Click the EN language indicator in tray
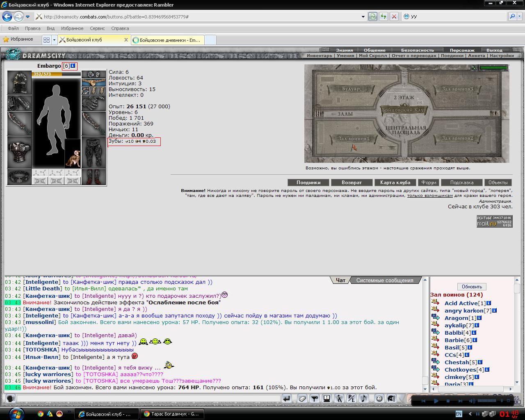Screen dimensions: 525x420 click(459, 414)
